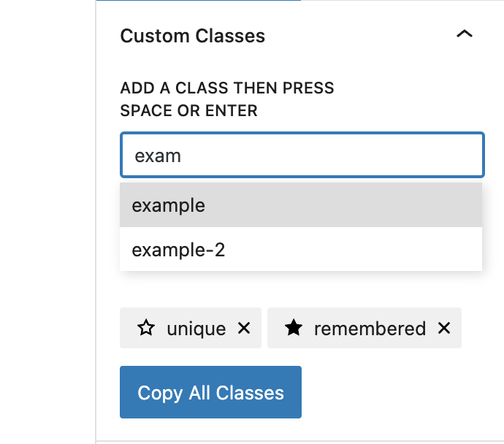Delete the 'remembered' chip using the cross icon

443,329
